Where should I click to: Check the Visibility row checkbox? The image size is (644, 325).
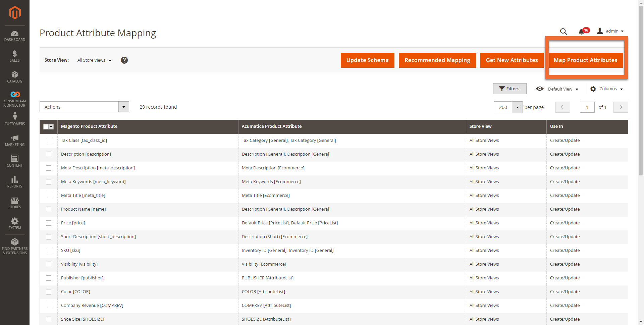(49, 264)
